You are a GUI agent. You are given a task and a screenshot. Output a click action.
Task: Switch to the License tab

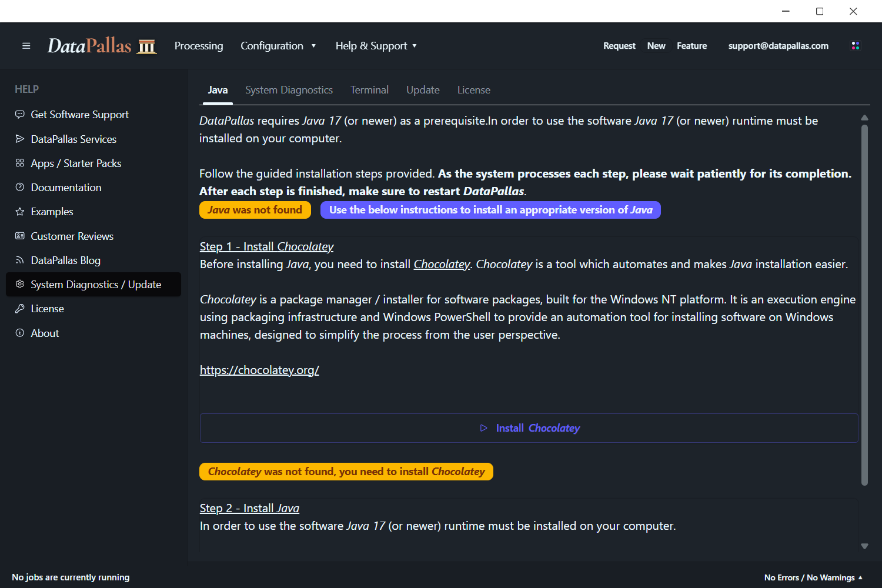click(x=474, y=90)
